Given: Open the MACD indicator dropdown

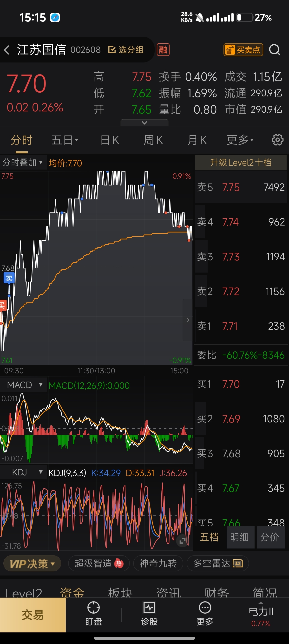Looking at the screenshot, I should [x=24, y=385].
